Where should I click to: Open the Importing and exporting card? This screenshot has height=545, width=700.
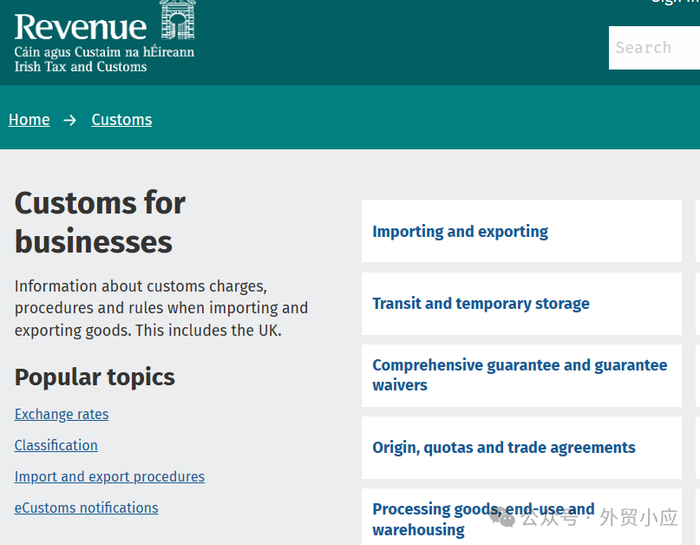point(460,232)
